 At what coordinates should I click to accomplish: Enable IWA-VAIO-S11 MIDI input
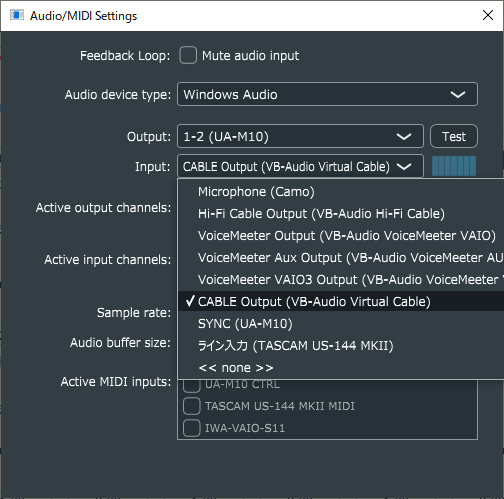click(192, 428)
